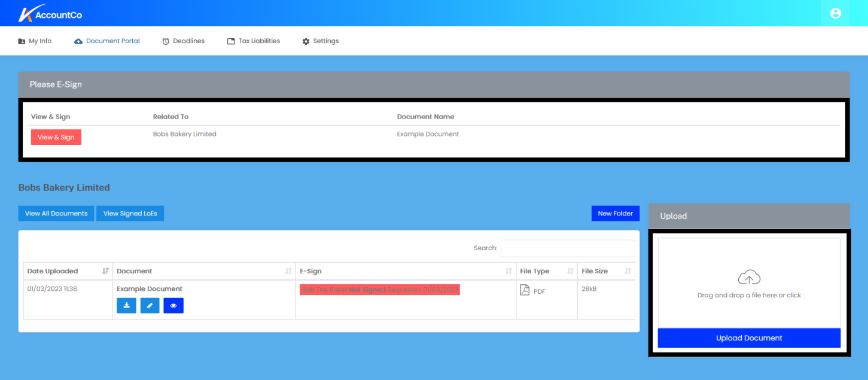Click 'Example Document' name in documents table
The height and width of the screenshot is (380, 868).
click(x=150, y=289)
